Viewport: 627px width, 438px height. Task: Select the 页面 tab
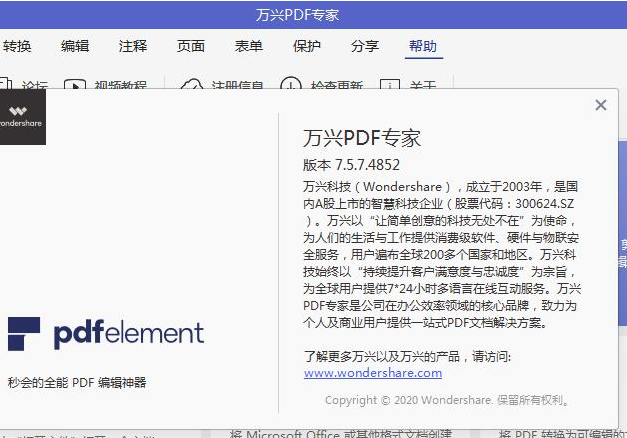[191, 46]
